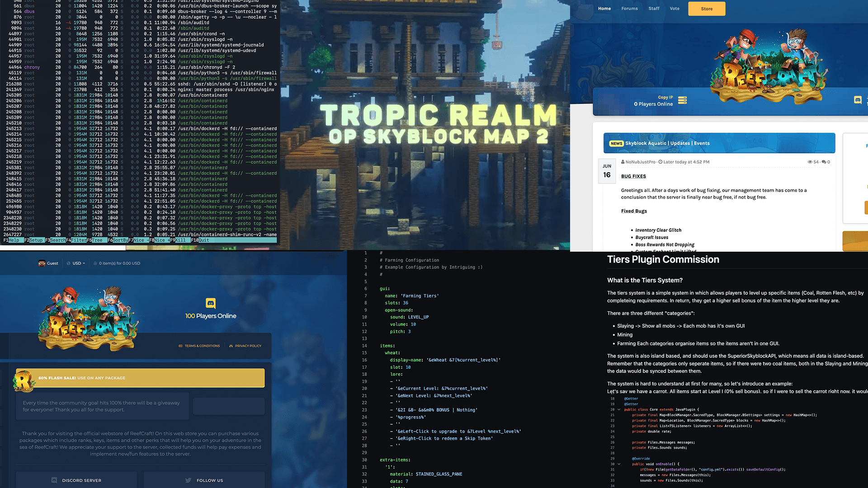Open the Forums nav item
The image size is (868, 488).
pyautogui.click(x=629, y=9)
